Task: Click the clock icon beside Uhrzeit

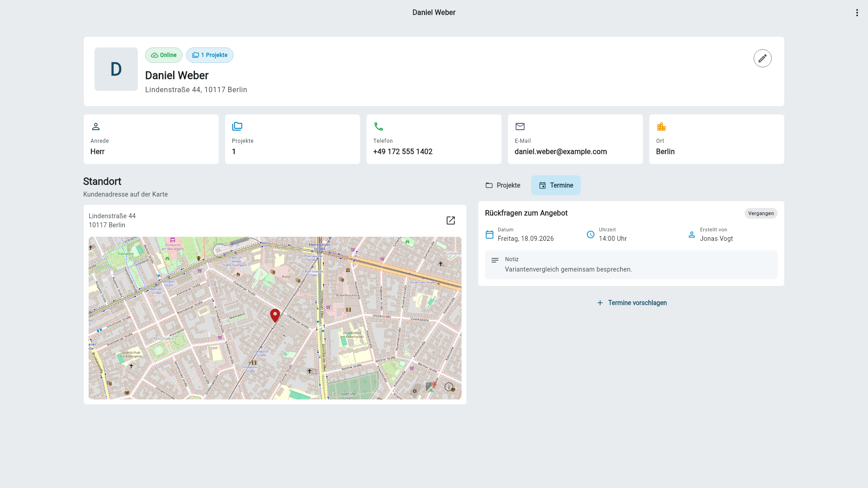Action: point(590,235)
